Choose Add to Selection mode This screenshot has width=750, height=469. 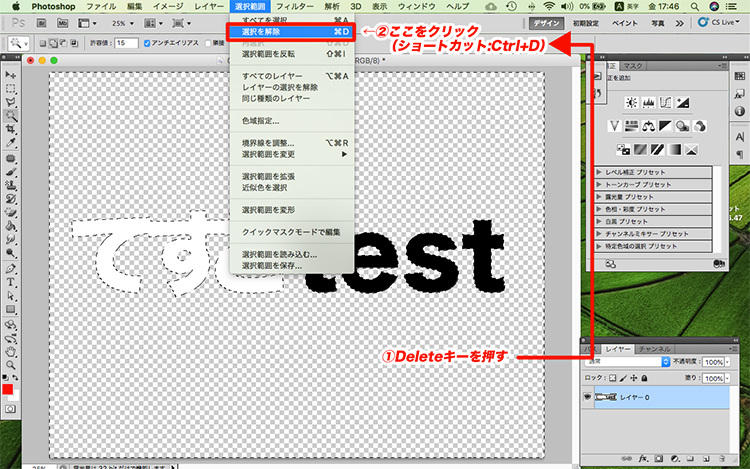pos(53,43)
